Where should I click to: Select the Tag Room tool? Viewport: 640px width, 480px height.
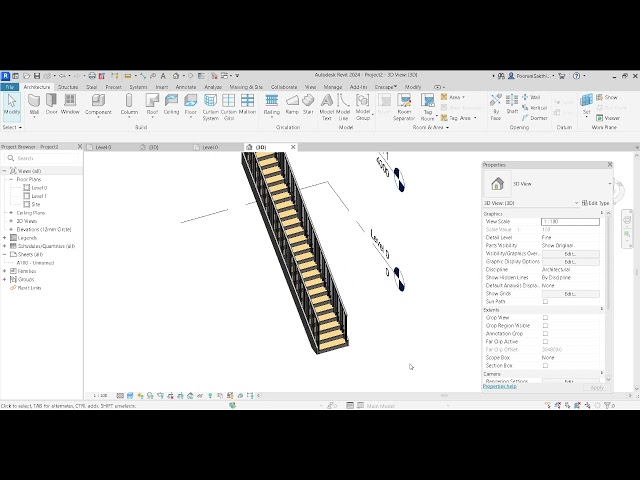[x=427, y=107]
